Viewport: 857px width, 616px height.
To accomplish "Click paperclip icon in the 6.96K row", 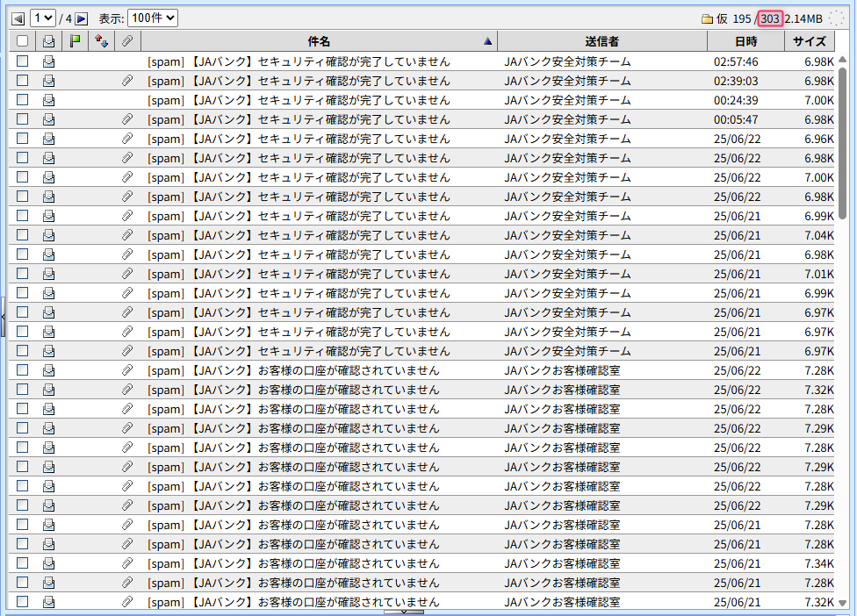I will tap(127, 139).
